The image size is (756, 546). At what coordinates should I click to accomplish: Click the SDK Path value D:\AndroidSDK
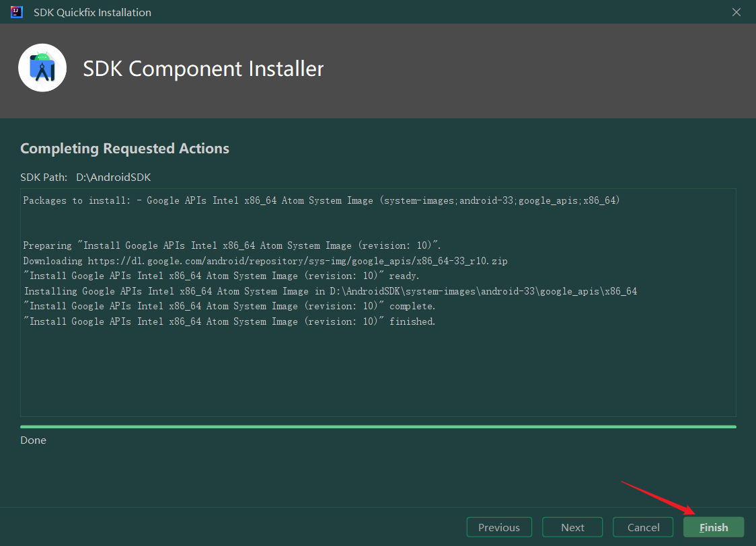pos(113,178)
